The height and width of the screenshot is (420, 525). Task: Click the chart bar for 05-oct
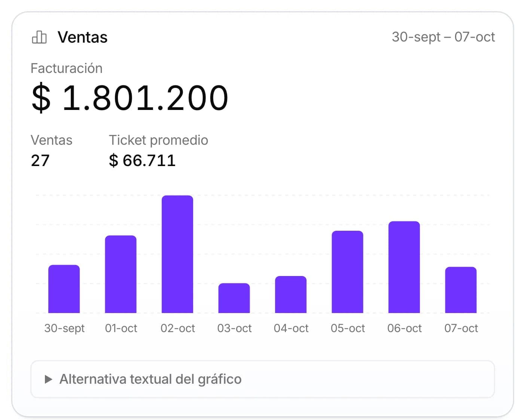(x=348, y=272)
